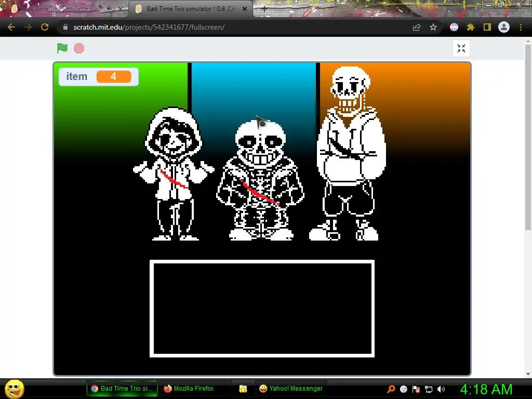This screenshot has width=532, height=399.
Task: Click the hooded character sprite on left
Action: (174, 174)
